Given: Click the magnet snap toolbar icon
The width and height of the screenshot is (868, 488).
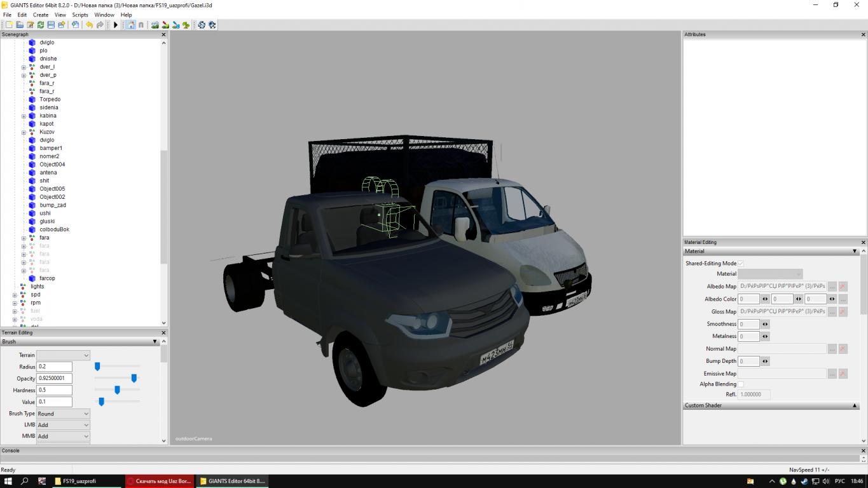Looking at the screenshot, I should pyautogui.click(x=141, y=25).
